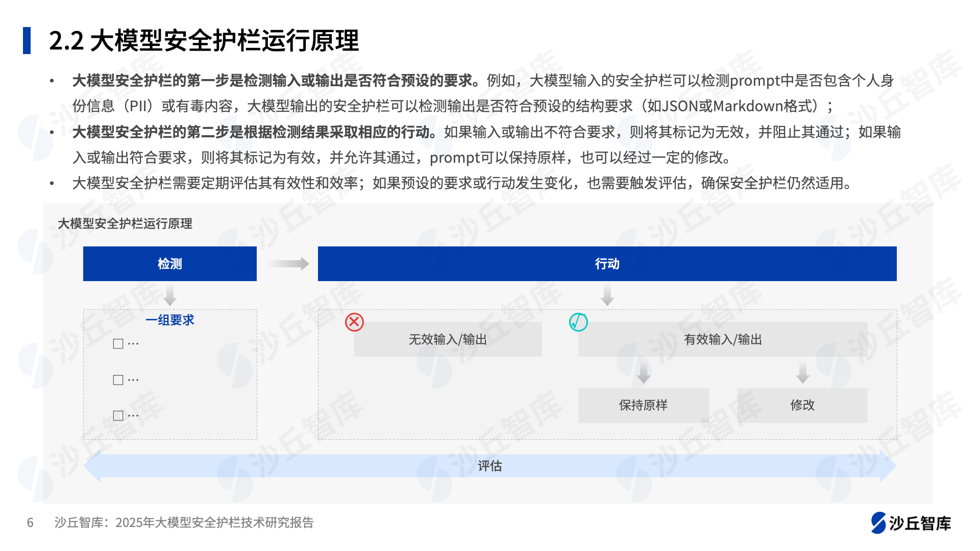Click the bold sentence about 第一步是检测输入或输出
The width and height of the screenshot is (980, 551).
coord(276,81)
